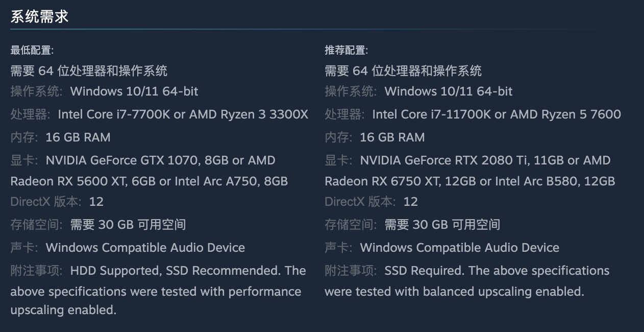Click the recommended Windows 10/11 64-bit entry
This screenshot has width=644, height=332.
pos(449,91)
